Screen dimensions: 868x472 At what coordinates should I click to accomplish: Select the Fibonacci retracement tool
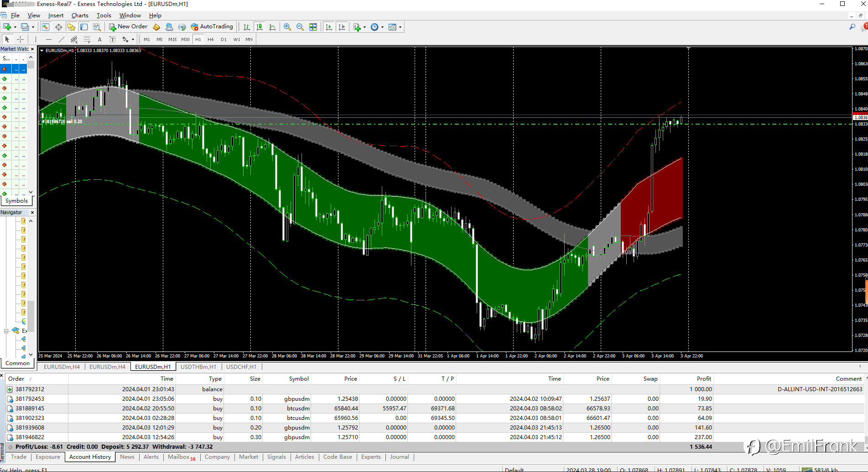tap(87, 39)
